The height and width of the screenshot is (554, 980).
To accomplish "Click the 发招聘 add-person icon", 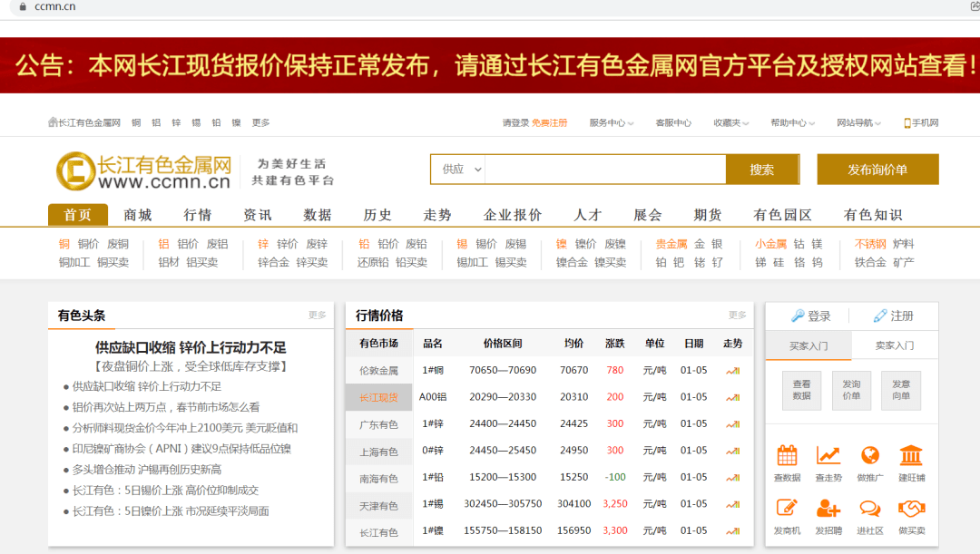I will pyautogui.click(x=828, y=506).
